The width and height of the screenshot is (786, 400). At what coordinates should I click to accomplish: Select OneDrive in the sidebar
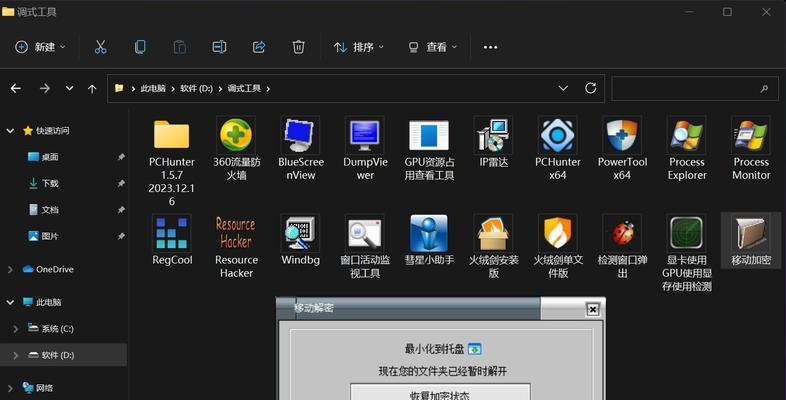tap(55, 269)
